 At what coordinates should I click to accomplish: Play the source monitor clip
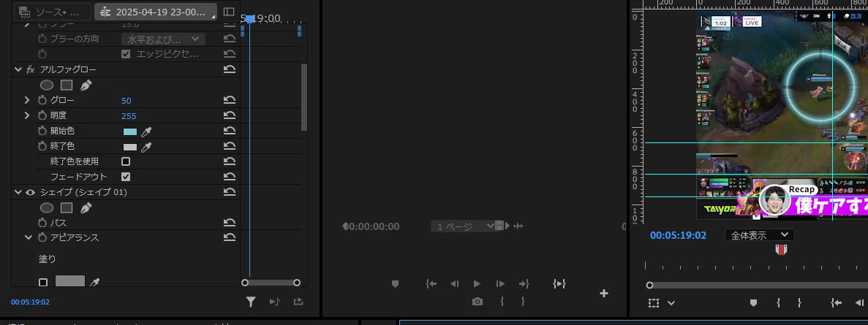coord(478,284)
